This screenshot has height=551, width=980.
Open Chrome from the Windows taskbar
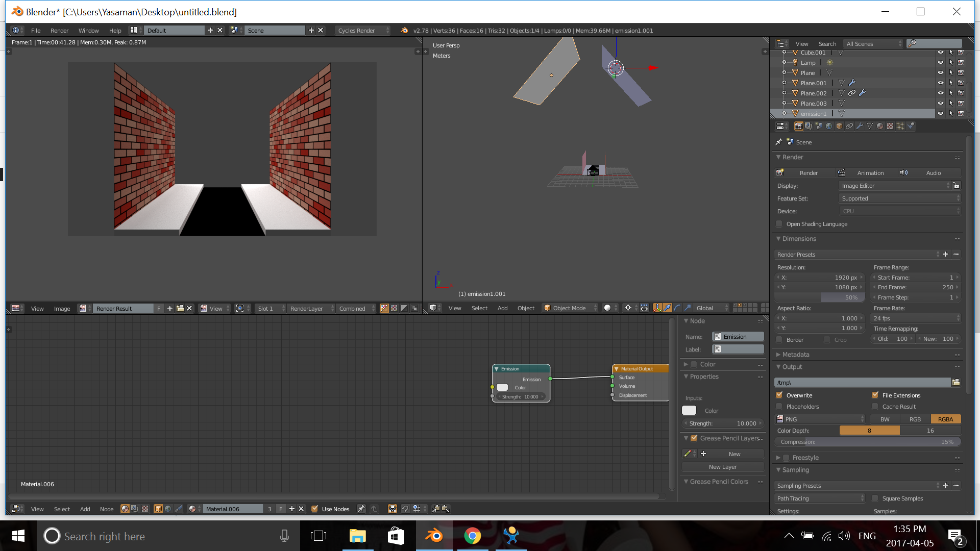click(473, 536)
